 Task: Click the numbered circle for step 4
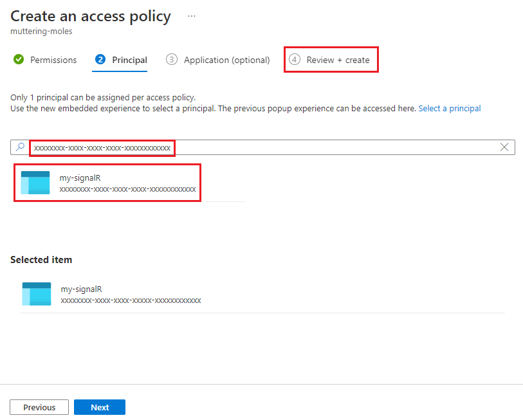[295, 59]
